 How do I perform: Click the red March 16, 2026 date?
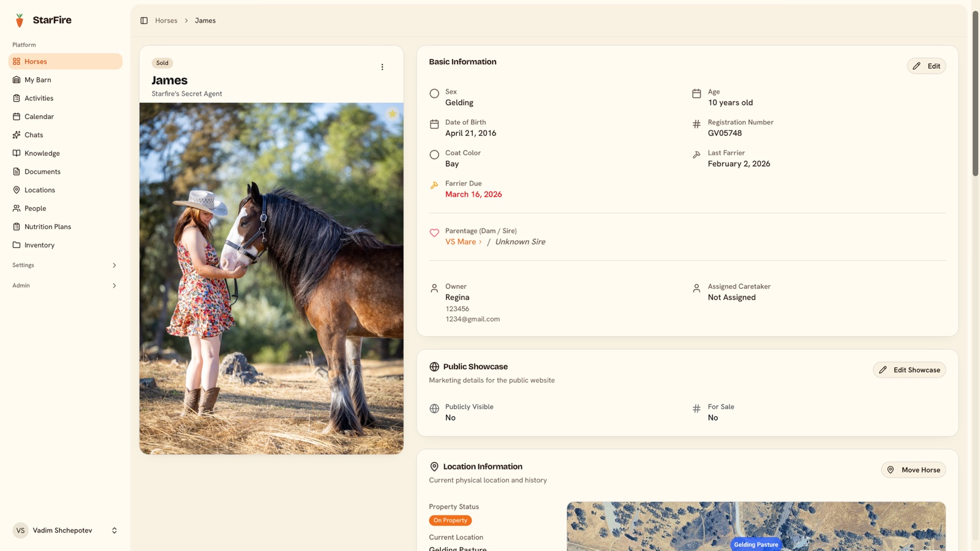tap(473, 194)
